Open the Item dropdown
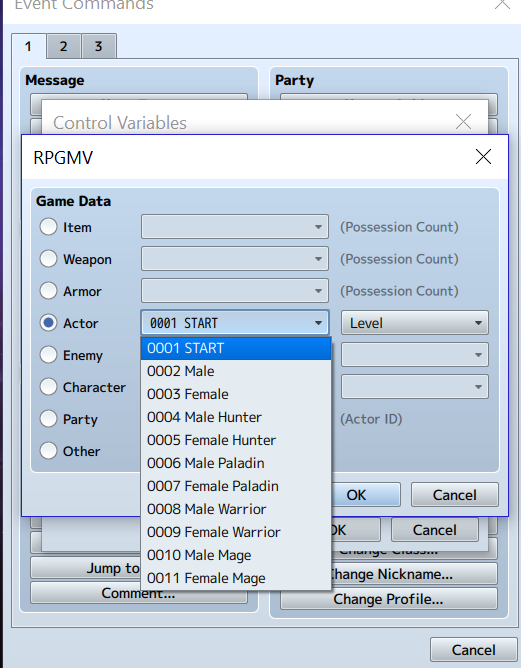The height and width of the screenshot is (668, 521). point(235,227)
